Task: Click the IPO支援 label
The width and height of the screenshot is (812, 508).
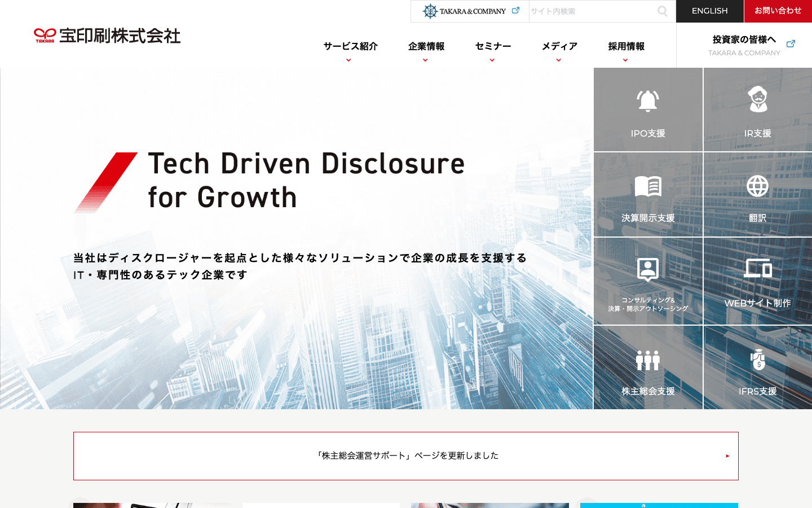Action: (648, 133)
